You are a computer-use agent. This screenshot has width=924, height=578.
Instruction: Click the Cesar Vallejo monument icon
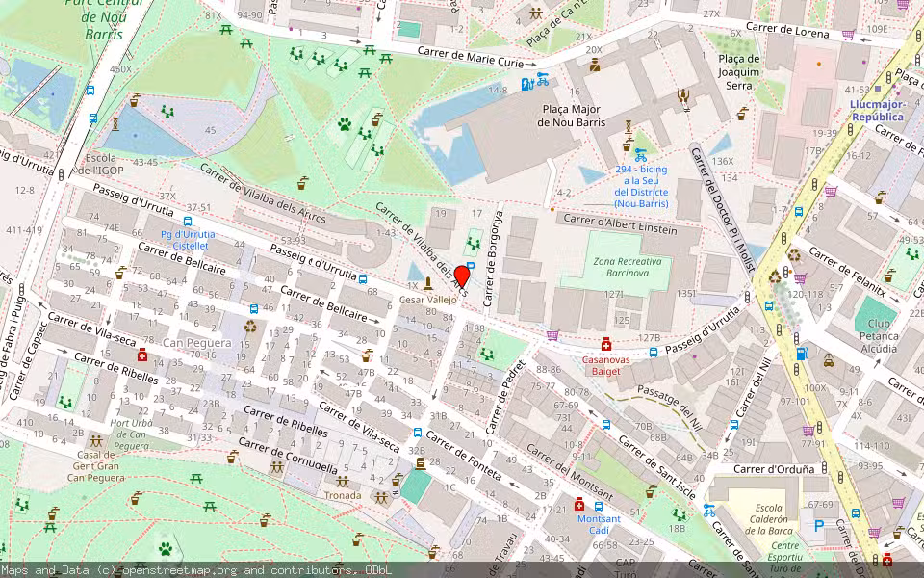click(428, 283)
